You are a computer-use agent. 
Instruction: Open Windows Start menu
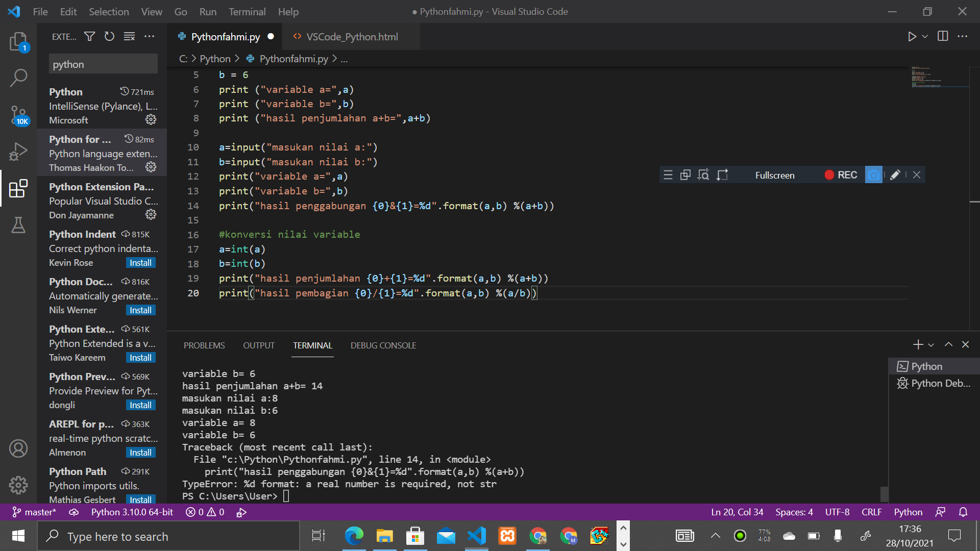pyautogui.click(x=18, y=536)
